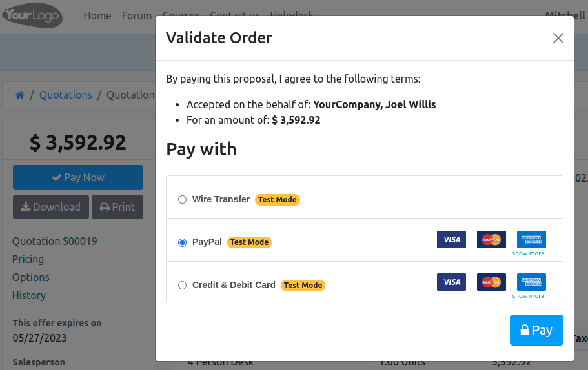588x370 pixels.
Task: Click the Visa icon in PayPal row
Action: click(x=451, y=240)
